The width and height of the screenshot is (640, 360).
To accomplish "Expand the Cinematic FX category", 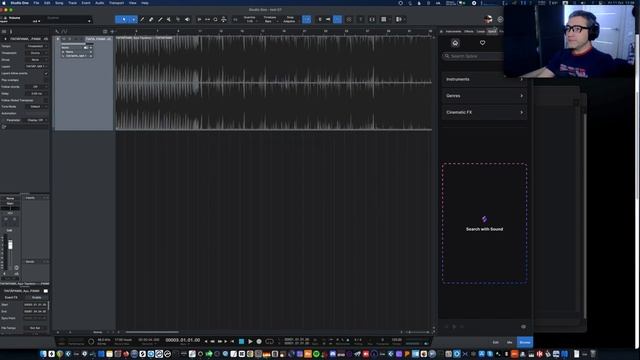I will pos(484,112).
